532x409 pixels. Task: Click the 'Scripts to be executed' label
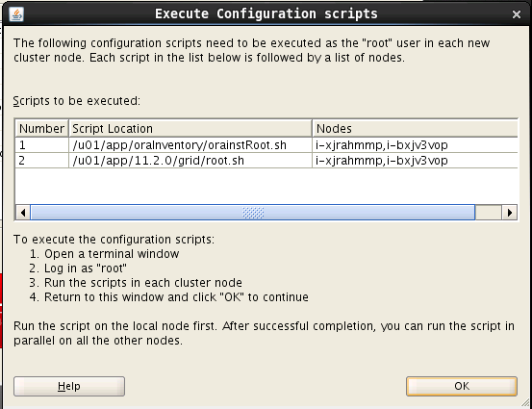click(x=77, y=101)
